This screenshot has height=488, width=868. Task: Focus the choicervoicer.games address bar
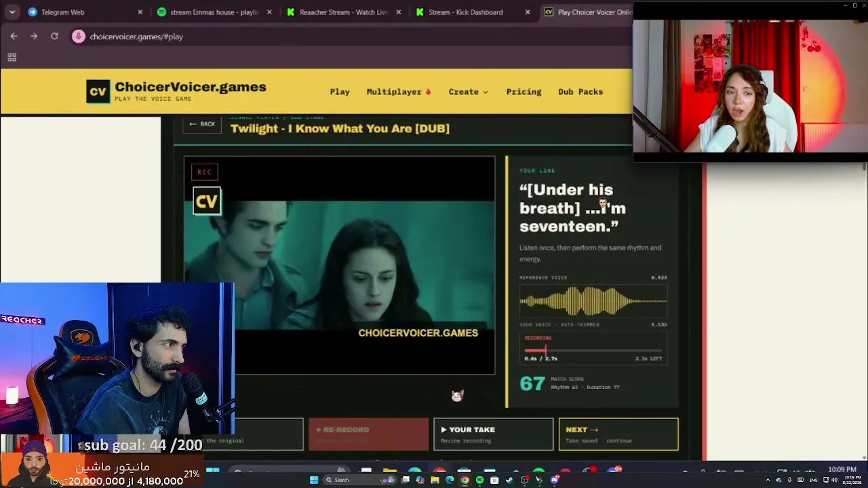[x=353, y=37]
